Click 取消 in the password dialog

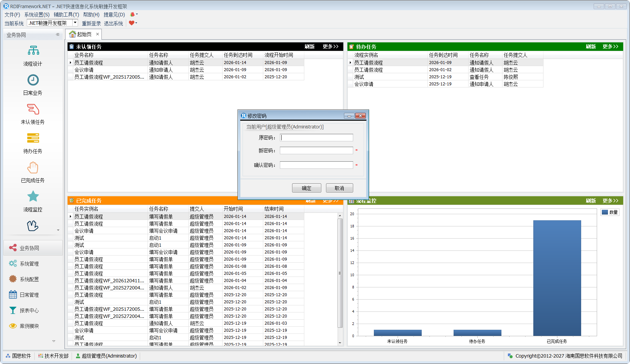coord(339,188)
